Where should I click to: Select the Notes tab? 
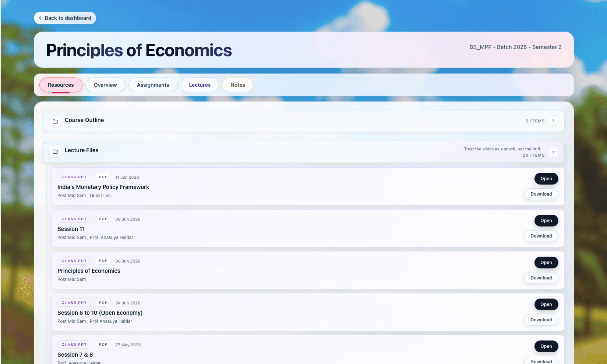coord(238,85)
